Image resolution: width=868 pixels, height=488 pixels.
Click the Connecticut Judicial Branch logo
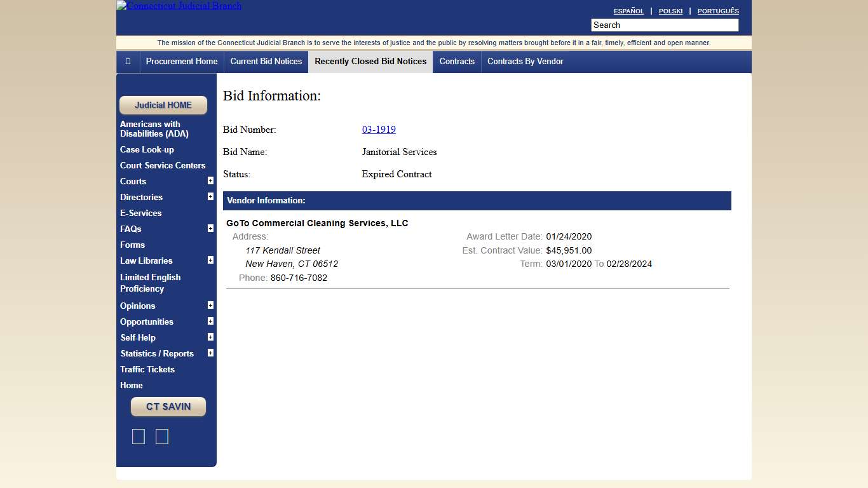179,6
